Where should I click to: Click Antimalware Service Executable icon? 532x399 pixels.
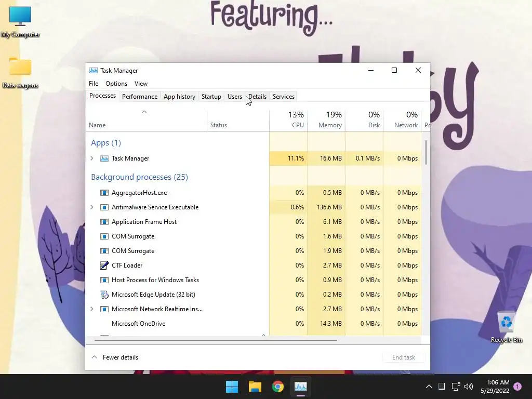[104, 207]
